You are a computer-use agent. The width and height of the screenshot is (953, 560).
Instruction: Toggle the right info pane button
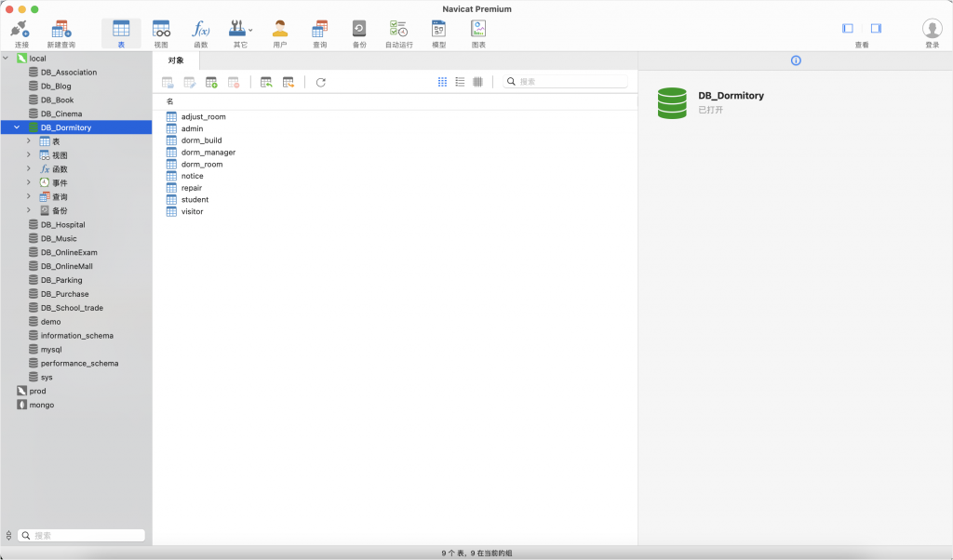click(876, 29)
